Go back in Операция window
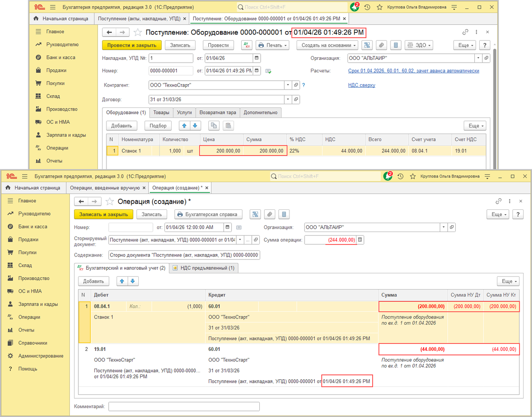The height and width of the screenshot is (417, 532). coord(81,201)
